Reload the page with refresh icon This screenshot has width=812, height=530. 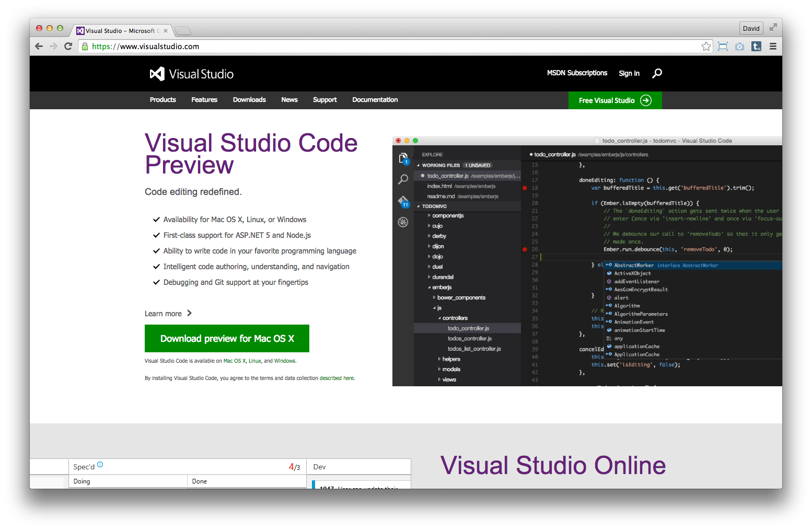pos(68,46)
